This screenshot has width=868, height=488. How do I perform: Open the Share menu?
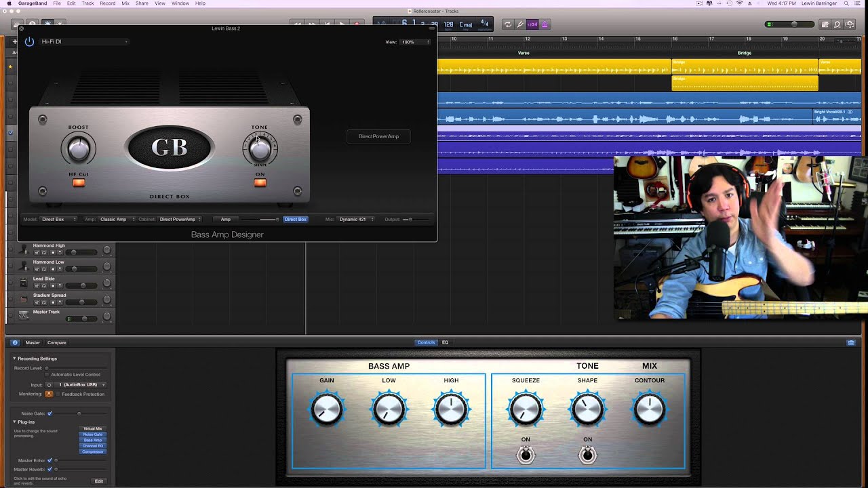point(142,3)
